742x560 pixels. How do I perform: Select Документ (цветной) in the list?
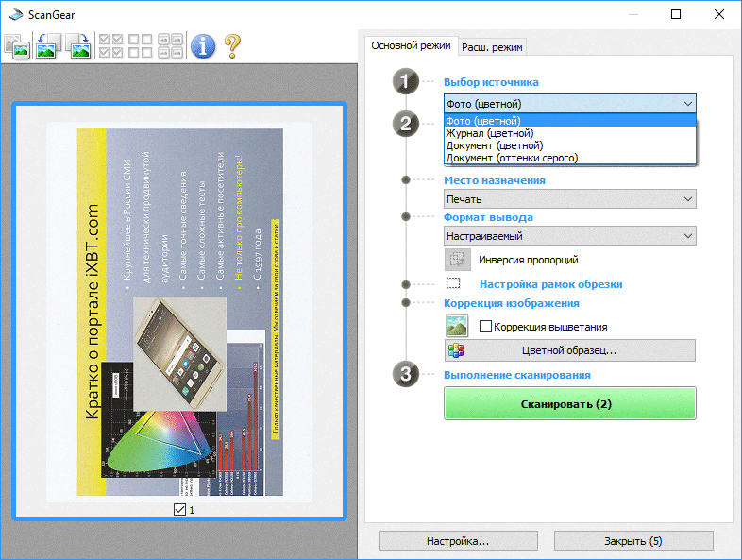570,145
